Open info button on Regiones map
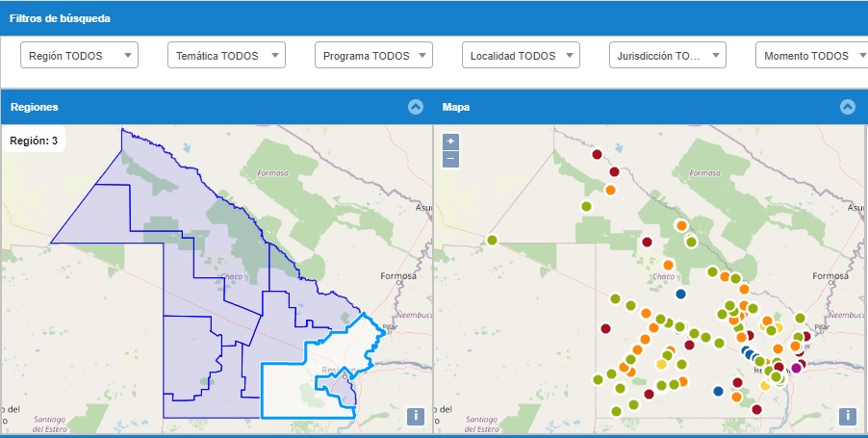This screenshot has height=438, width=868. click(416, 416)
